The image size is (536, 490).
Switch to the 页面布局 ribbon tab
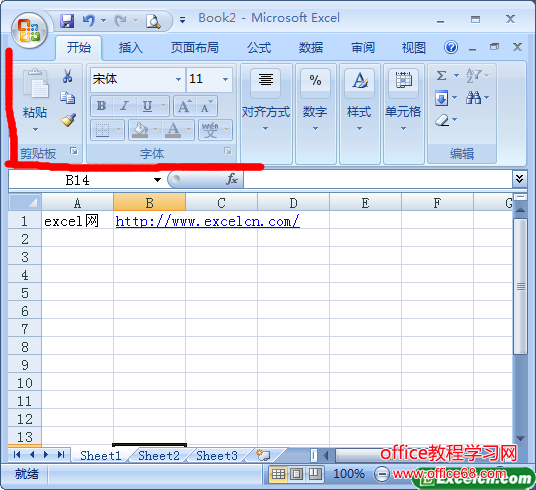click(x=195, y=47)
